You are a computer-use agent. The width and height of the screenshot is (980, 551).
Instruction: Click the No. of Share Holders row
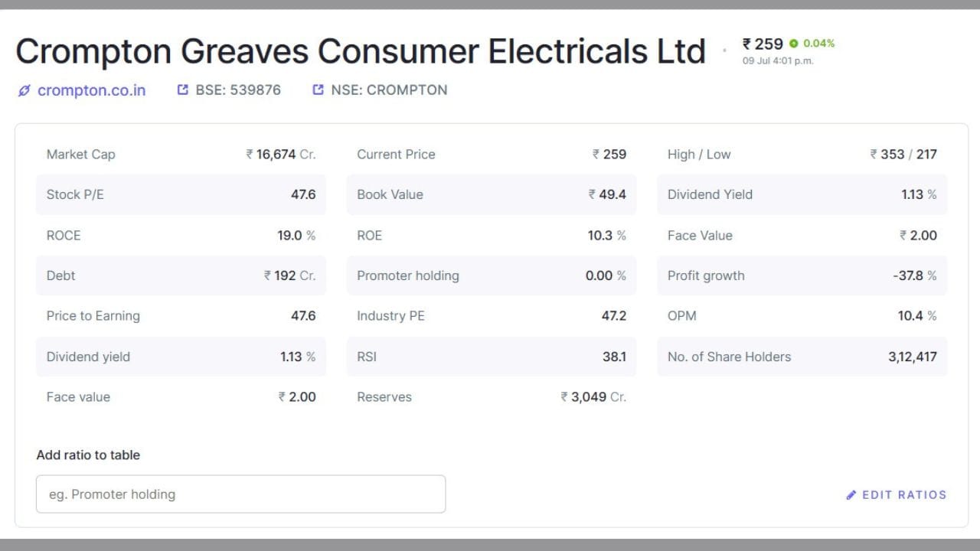coord(802,357)
